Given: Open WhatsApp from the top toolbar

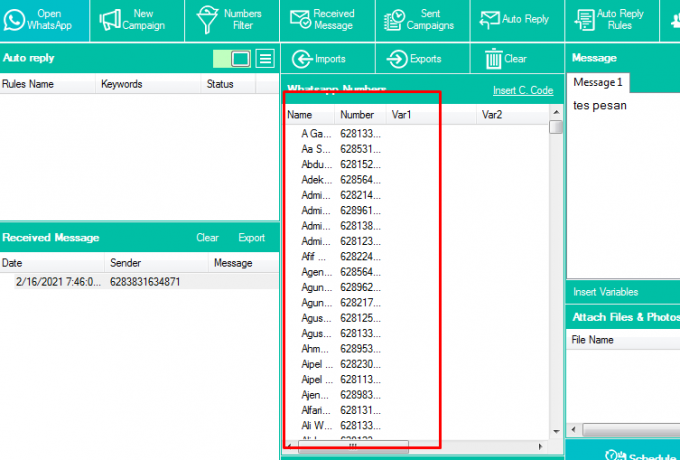Looking at the screenshot, I should point(45,20).
